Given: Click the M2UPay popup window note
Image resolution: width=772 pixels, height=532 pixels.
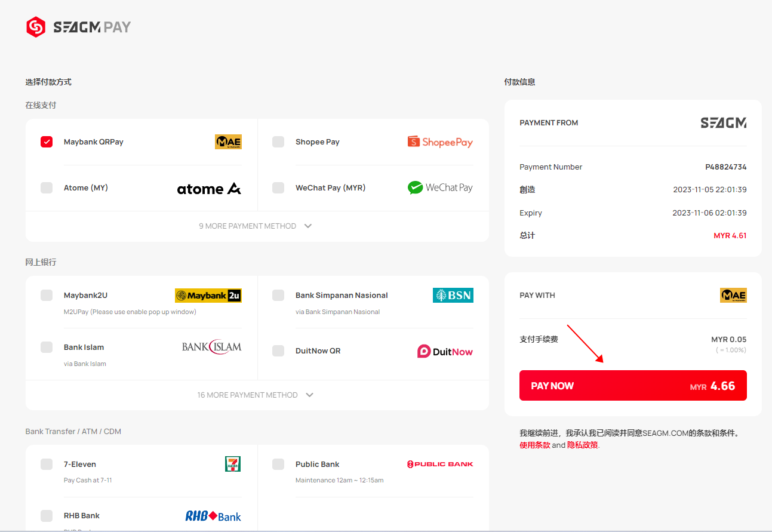Looking at the screenshot, I should pos(130,312).
